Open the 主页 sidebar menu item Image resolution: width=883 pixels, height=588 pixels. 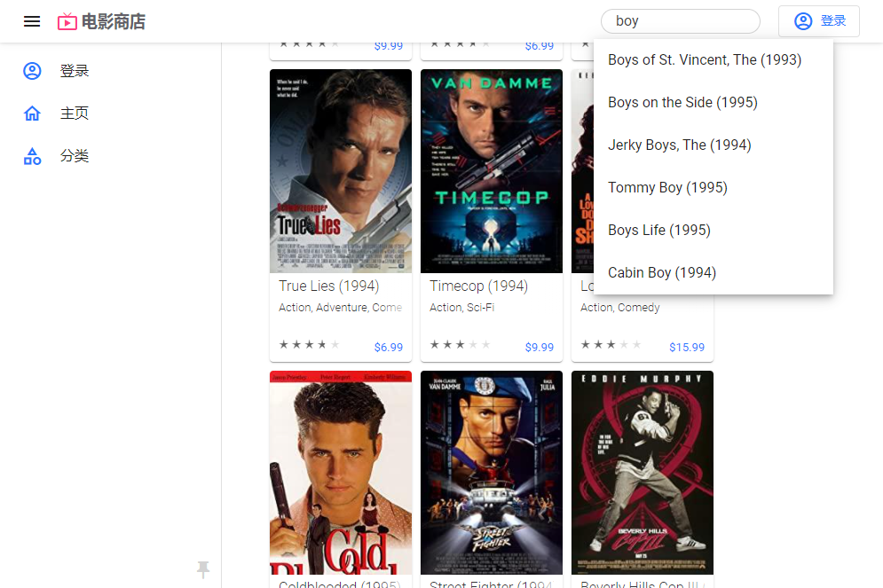[x=75, y=114]
